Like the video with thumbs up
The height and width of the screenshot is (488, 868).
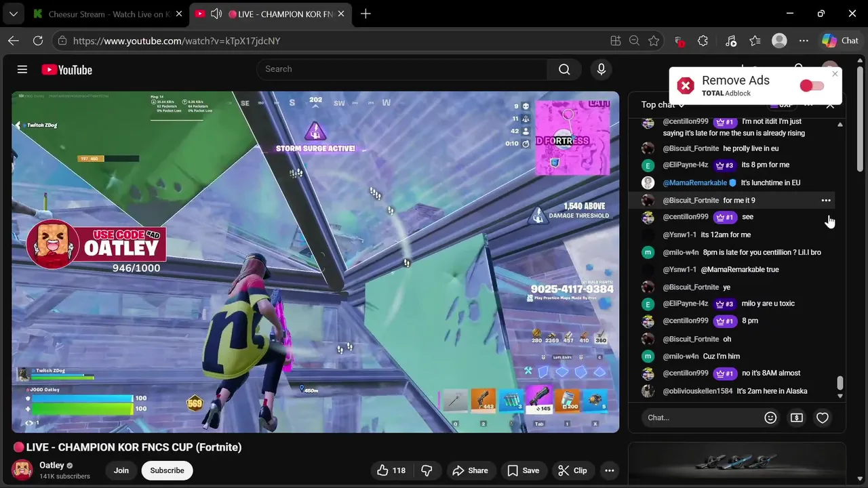click(x=391, y=470)
